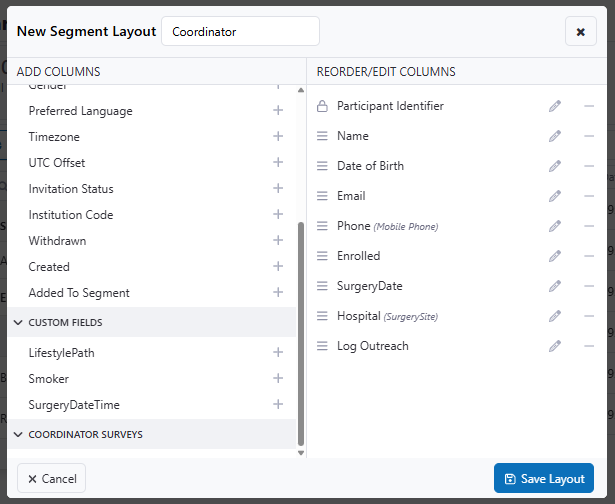Click the layout name input field
Viewport: 615px width, 504px height.
click(240, 31)
